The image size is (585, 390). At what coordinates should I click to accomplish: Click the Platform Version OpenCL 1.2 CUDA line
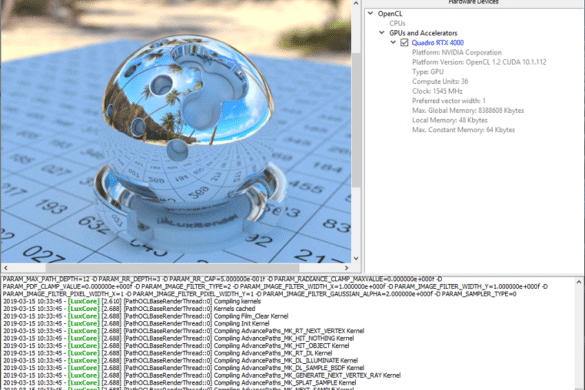pos(479,62)
